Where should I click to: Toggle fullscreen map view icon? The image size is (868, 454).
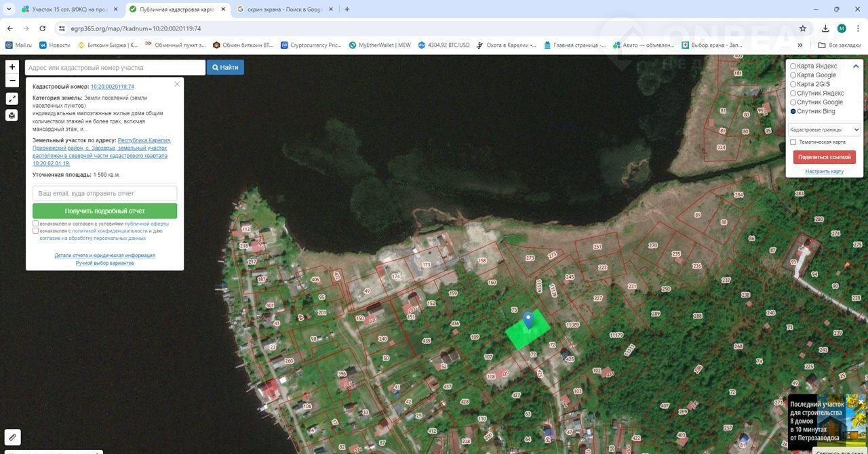point(12,99)
